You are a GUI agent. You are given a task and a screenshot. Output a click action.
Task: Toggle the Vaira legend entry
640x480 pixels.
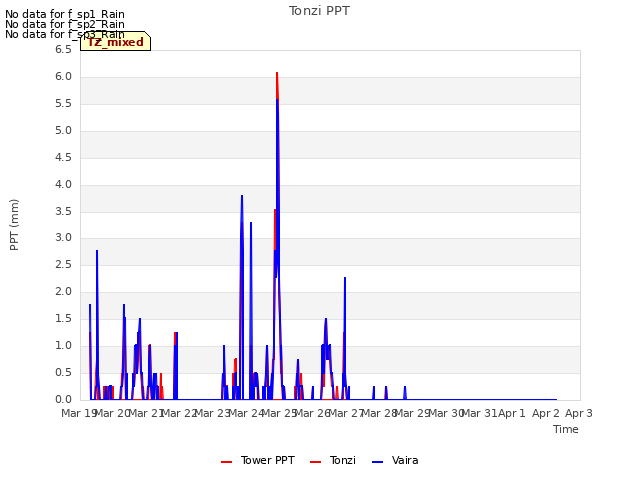coord(395,460)
